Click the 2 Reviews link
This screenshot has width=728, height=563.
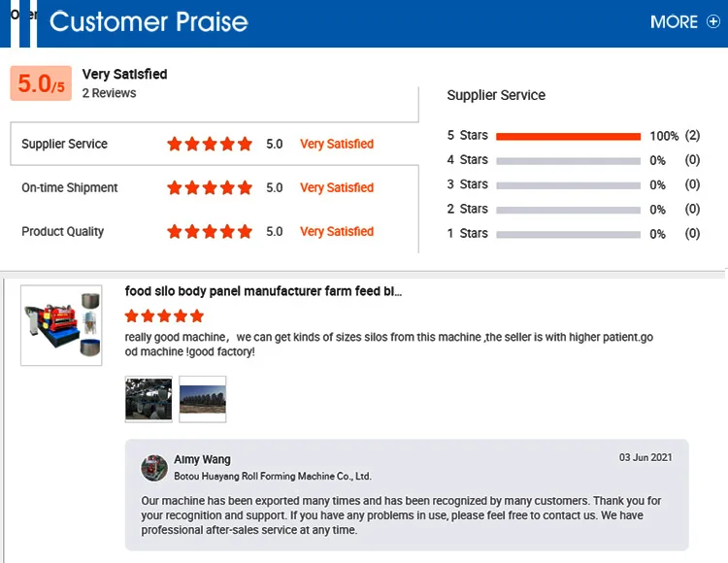[109, 93]
